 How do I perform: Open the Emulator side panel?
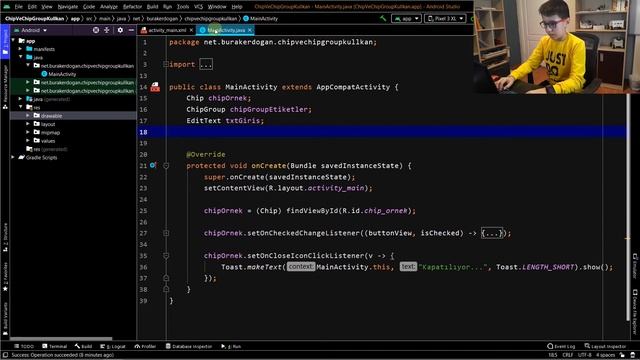(635, 266)
